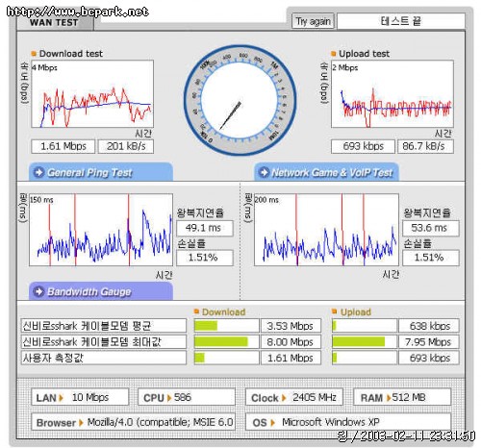
Task: Click the 사용자 측정값 row label
Action: 103,358
